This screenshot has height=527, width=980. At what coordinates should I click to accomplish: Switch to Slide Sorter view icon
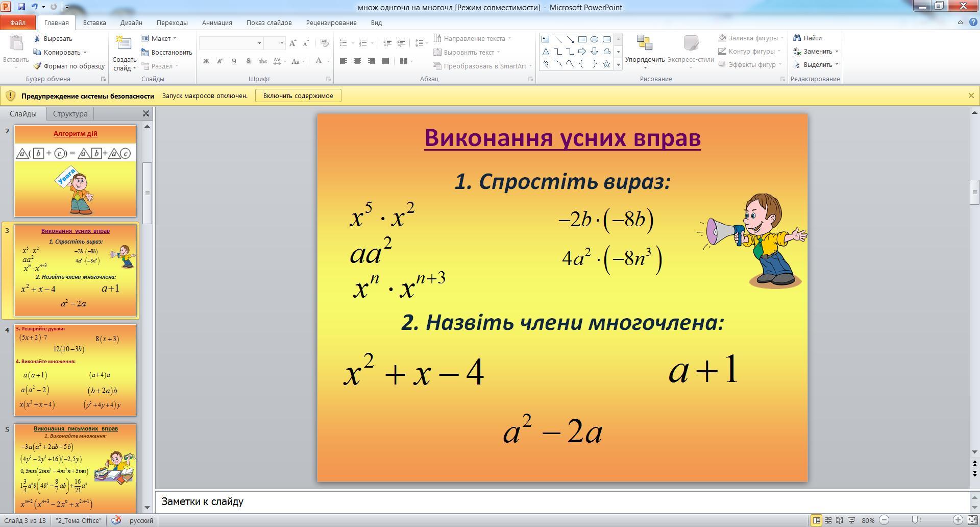(x=828, y=520)
